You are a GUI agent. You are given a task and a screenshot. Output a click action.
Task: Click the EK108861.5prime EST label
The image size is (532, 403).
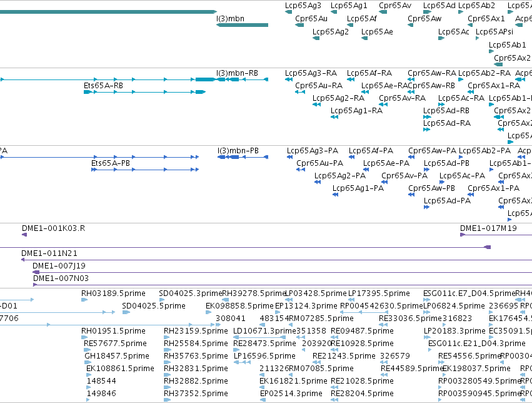point(120,369)
